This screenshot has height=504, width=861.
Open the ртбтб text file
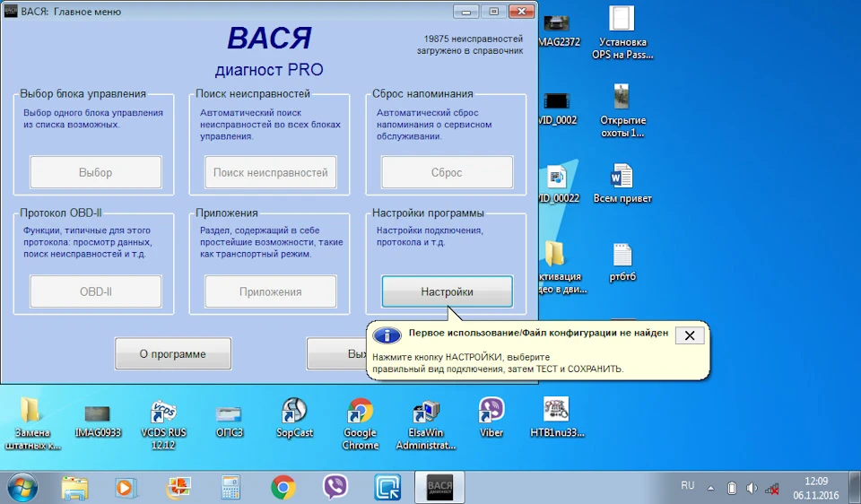click(622, 263)
